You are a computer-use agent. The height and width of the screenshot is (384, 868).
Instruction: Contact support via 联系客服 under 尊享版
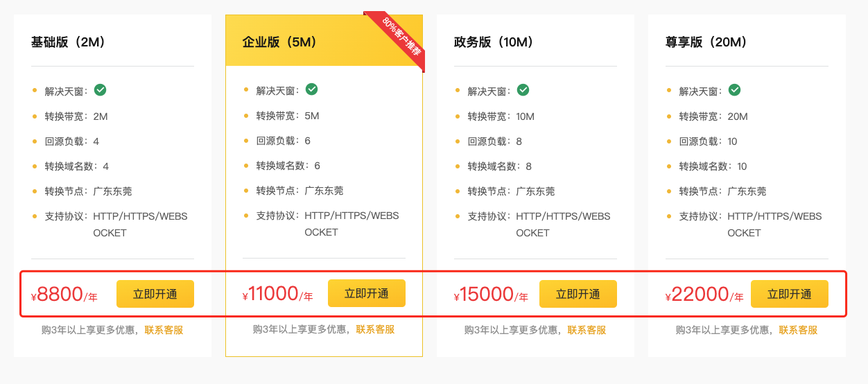coord(798,330)
